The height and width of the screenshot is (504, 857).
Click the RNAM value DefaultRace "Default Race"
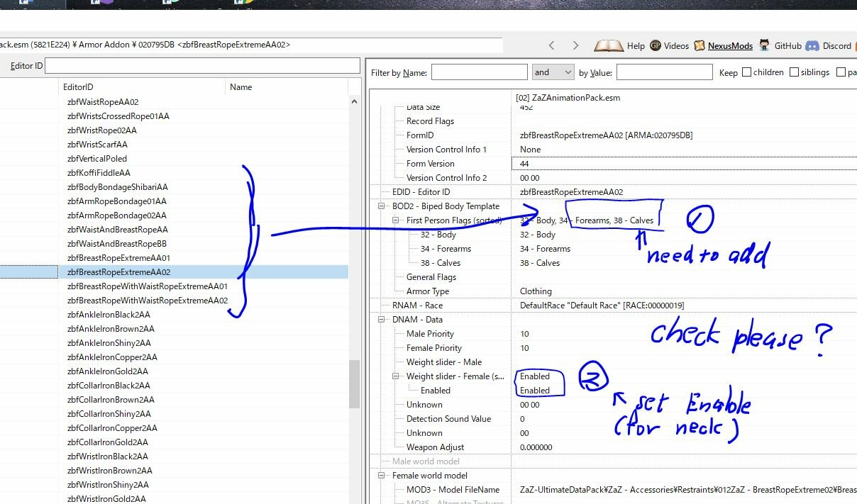[602, 306]
